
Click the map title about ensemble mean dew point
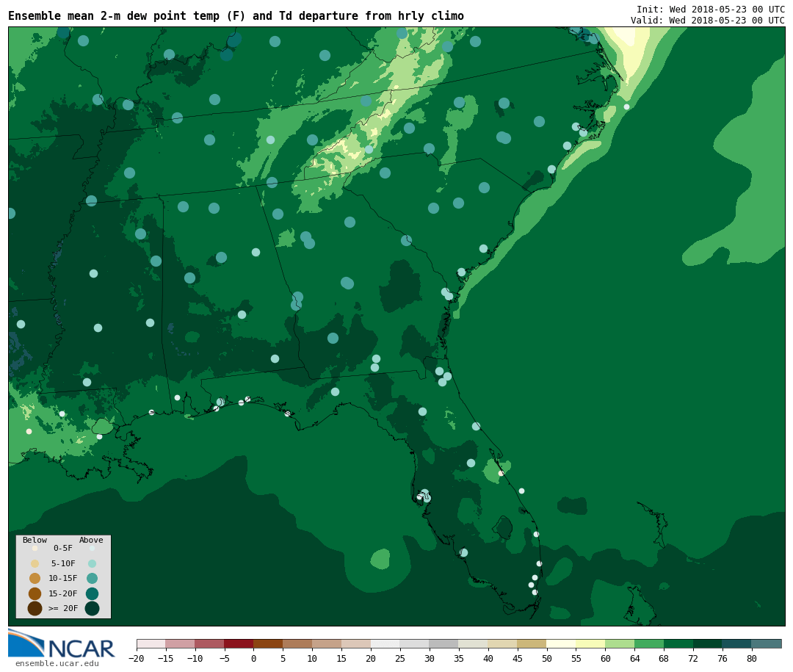pyautogui.click(x=236, y=16)
